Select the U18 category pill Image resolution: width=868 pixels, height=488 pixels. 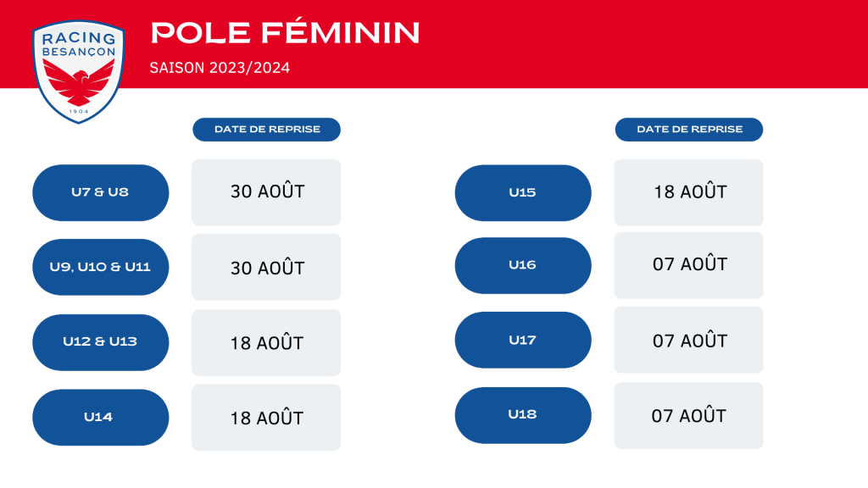[523, 415]
